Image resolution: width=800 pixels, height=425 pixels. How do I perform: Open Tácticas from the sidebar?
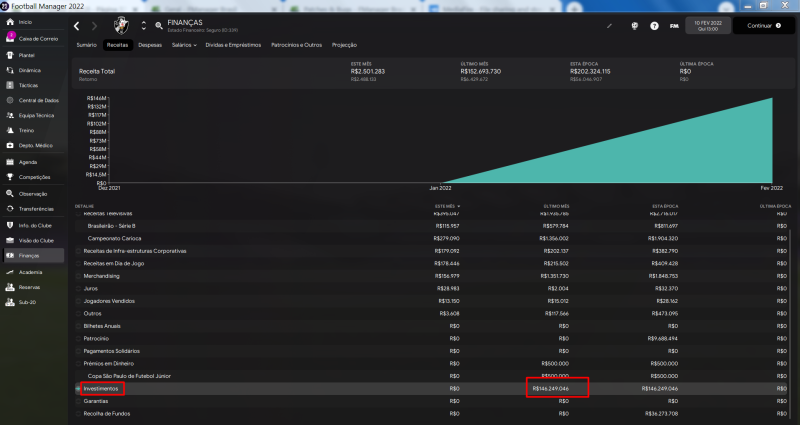(28, 86)
